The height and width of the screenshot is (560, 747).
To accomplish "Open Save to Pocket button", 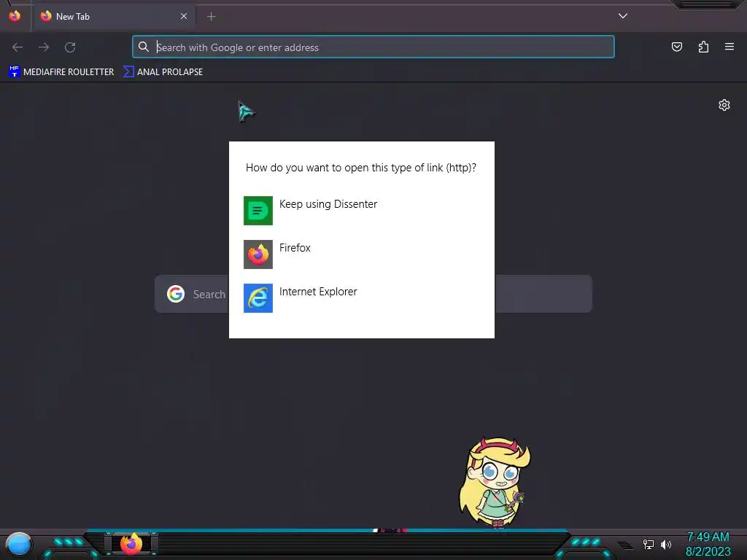I will point(676,47).
